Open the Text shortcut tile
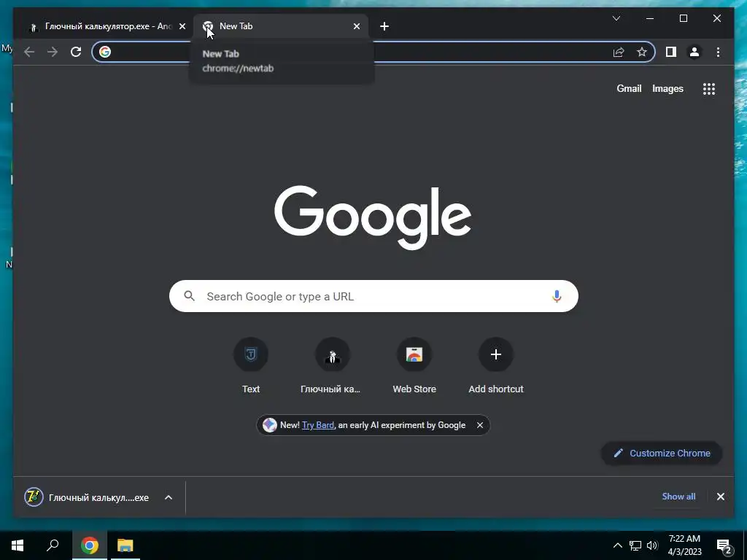 [x=251, y=366]
